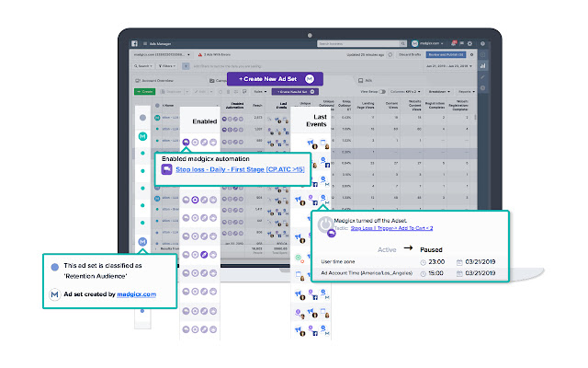Click the teal M badge in left classification strip
Screen dimensions: 588x368
point(142,136)
